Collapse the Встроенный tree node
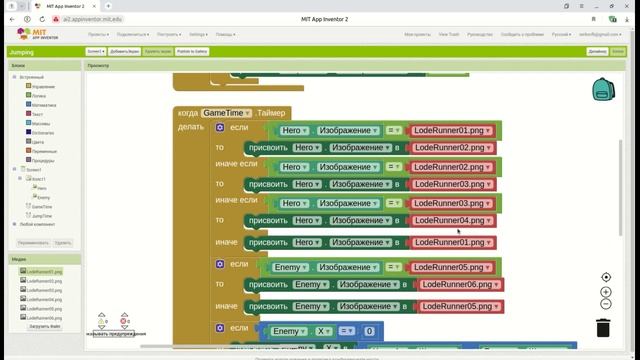The image size is (640, 360). coord(14,77)
